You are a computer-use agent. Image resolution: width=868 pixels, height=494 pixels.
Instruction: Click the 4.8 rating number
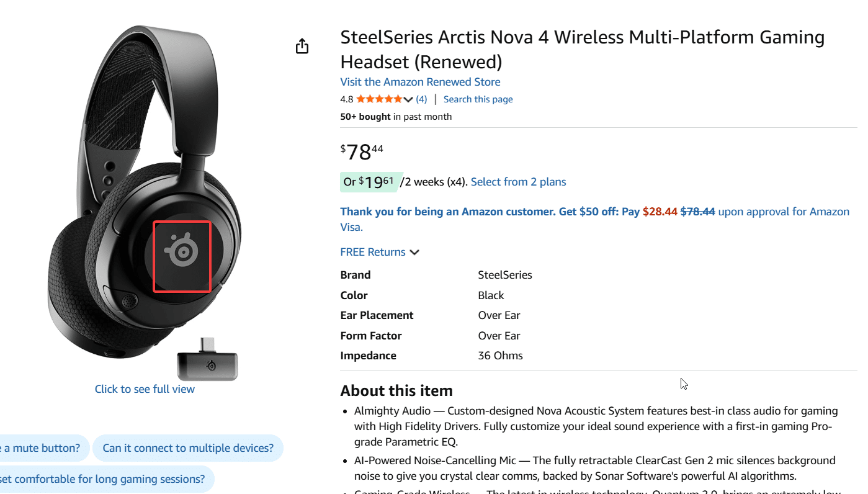coord(346,99)
